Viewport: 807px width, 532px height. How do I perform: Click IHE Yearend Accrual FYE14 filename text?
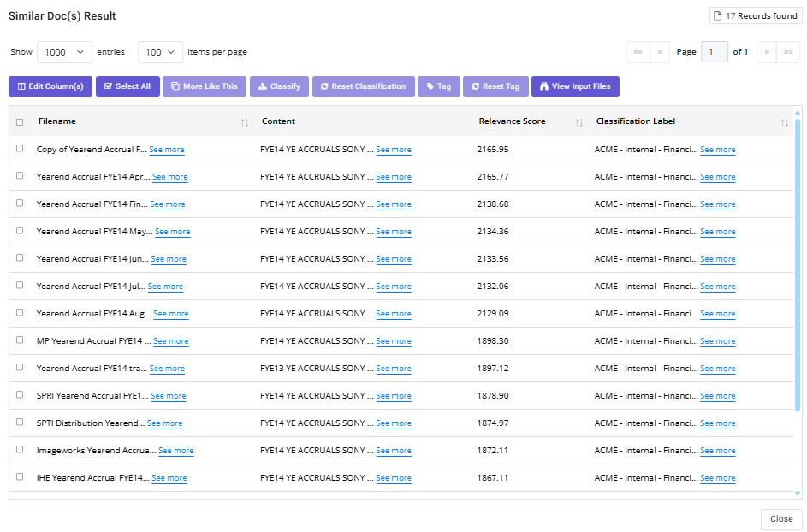pos(93,478)
